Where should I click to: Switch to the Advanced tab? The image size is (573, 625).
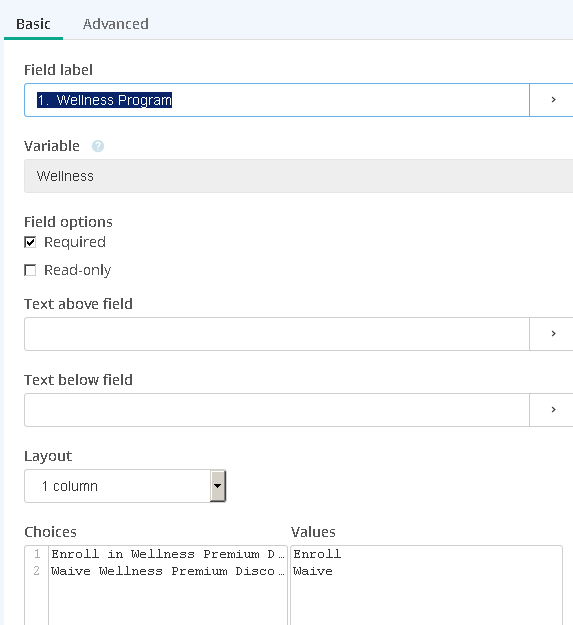click(116, 24)
